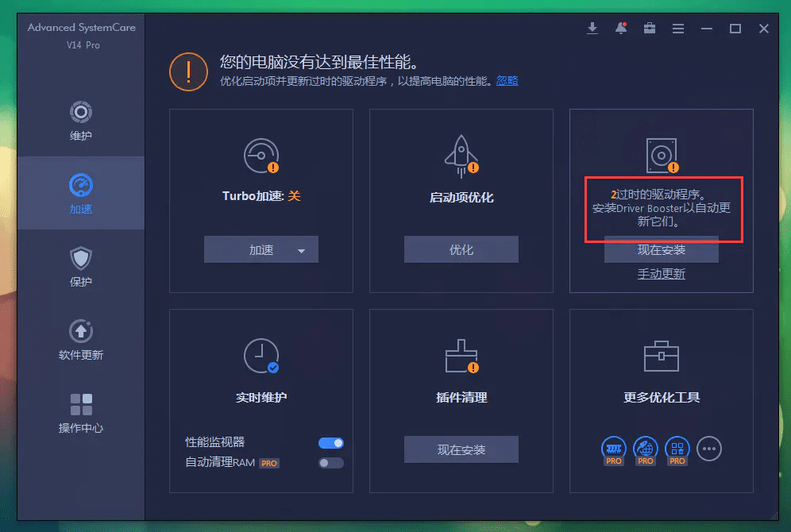Open the toolbox briefcase icon in title bar
Image resolution: width=791 pixels, height=532 pixels.
pyautogui.click(x=650, y=29)
